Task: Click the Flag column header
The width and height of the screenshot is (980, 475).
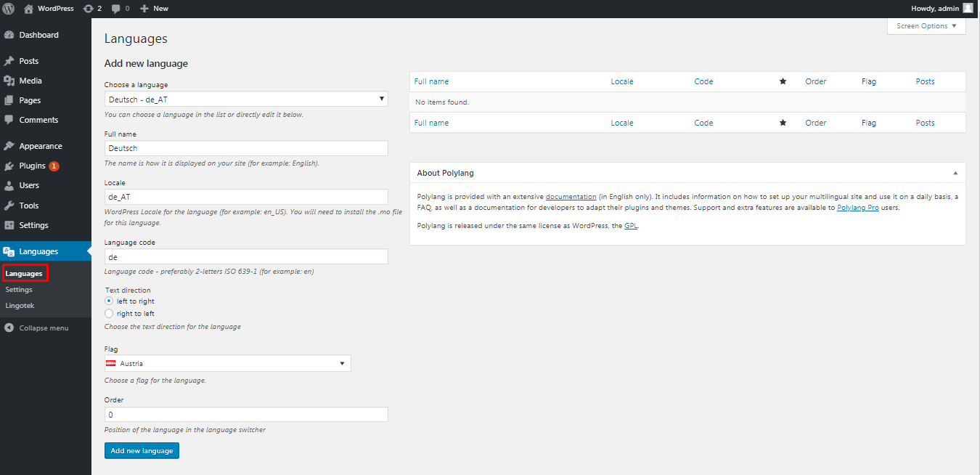Action: (x=869, y=81)
